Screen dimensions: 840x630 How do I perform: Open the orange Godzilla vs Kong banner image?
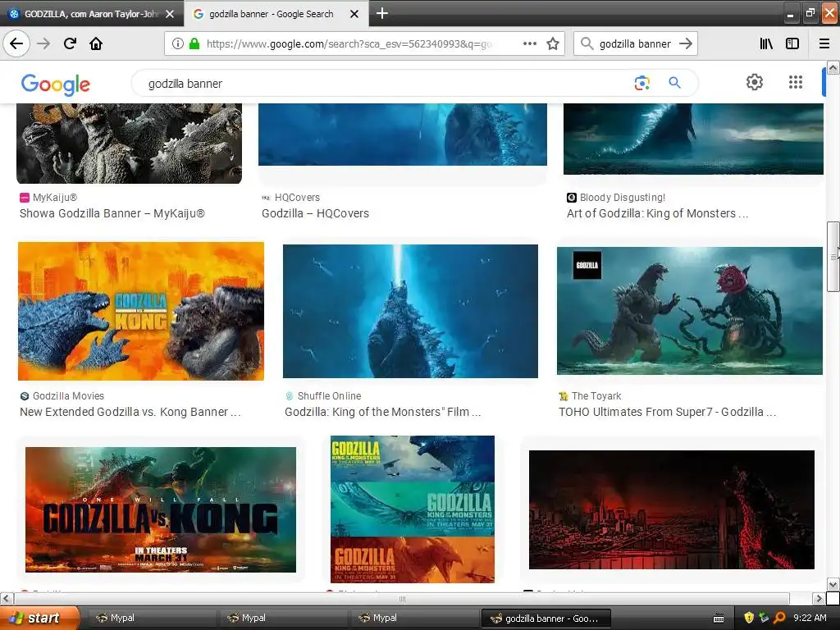click(141, 311)
